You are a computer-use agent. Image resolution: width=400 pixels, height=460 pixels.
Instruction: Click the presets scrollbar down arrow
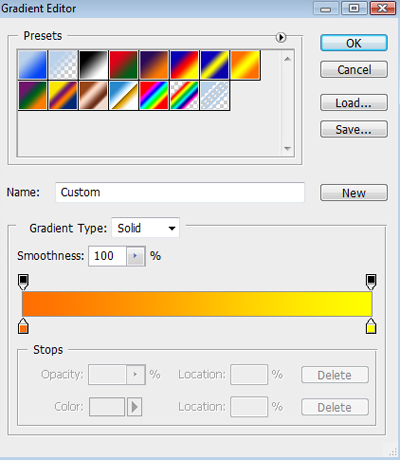287,149
